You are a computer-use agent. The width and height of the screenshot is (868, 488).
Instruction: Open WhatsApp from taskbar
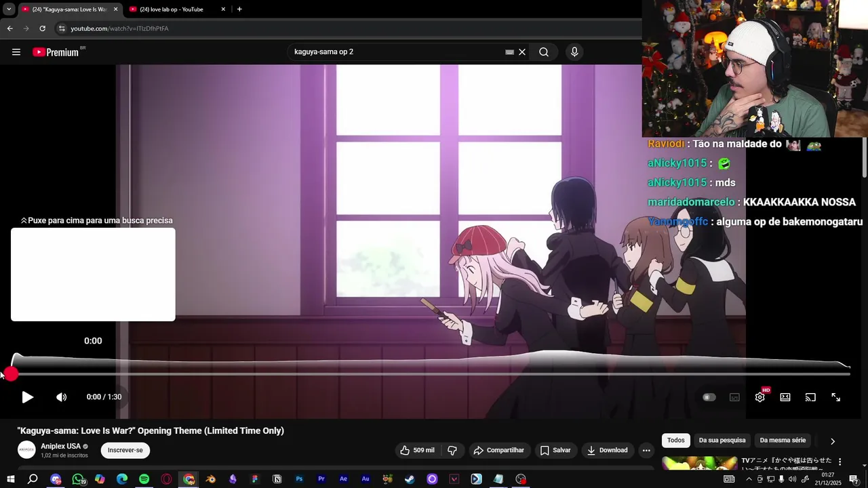78,479
